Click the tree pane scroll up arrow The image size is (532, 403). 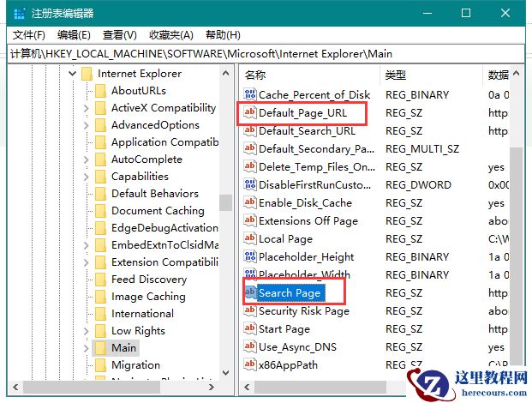(225, 73)
